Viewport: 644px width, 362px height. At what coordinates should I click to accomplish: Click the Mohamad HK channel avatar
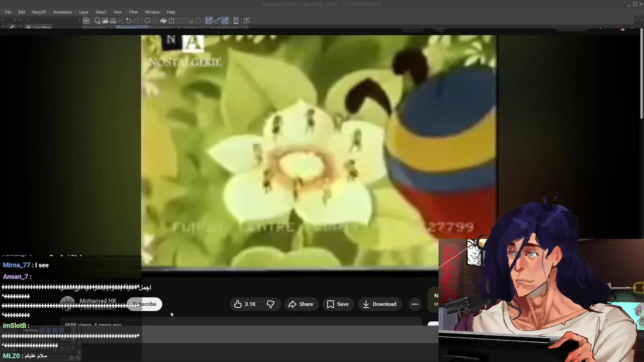(x=67, y=304)
